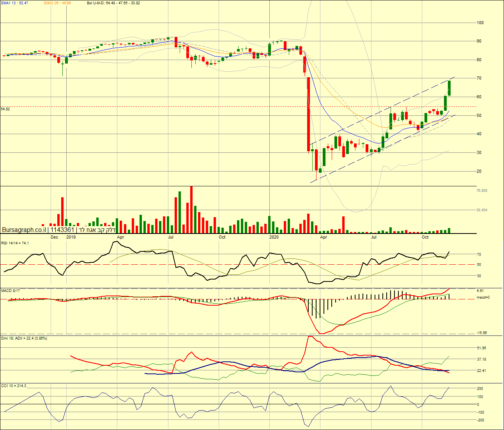Image resolution: width=504 pixels, height=430 pixels.
Task: Click the RSI 14/14 = 74.1 indicator title
Action: coord(15,243)
